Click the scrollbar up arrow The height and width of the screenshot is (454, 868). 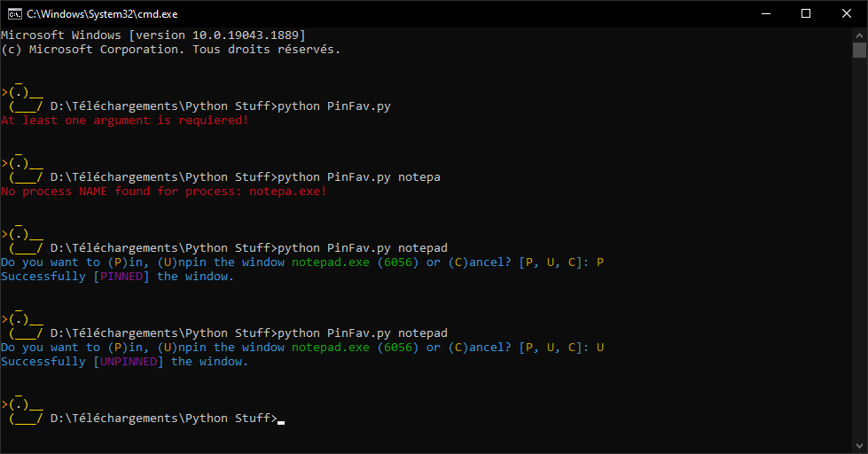[x=859, y=35]
